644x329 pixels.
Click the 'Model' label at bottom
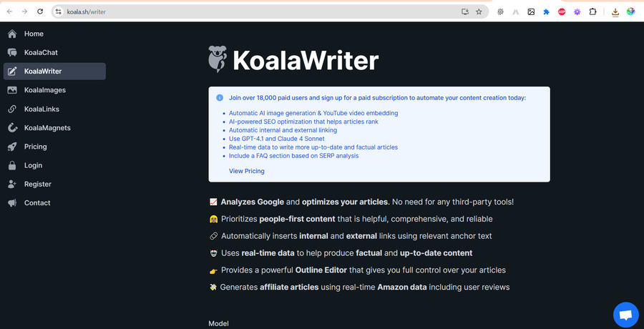(x=218, y=323)
